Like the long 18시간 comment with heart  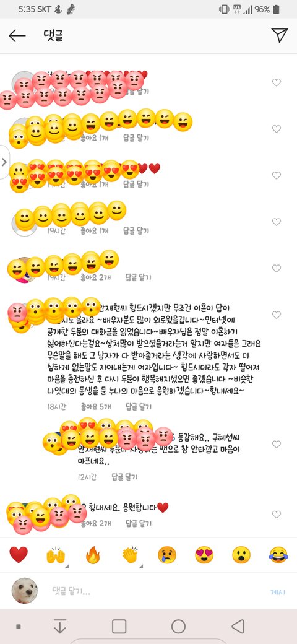click(277, 315)
